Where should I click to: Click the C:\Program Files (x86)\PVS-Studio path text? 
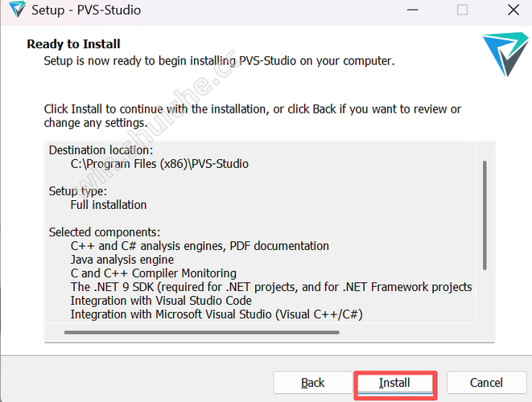tap(159, 164)
